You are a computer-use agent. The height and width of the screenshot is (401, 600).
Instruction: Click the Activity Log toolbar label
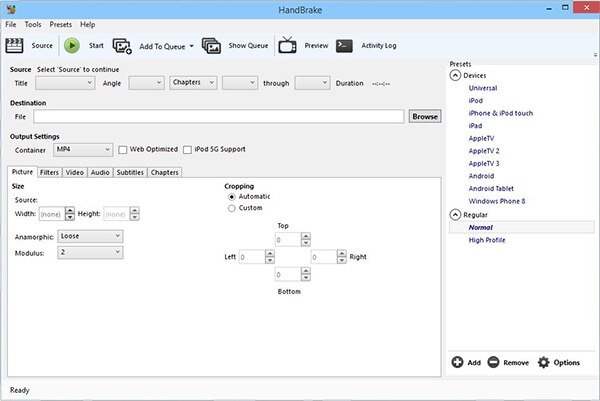point(379,46)
